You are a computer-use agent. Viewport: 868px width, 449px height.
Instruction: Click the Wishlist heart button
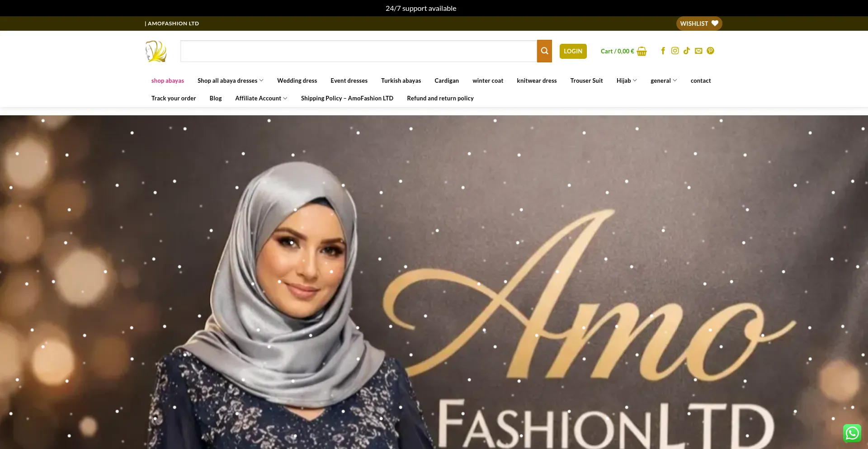[x=699, y=24]
